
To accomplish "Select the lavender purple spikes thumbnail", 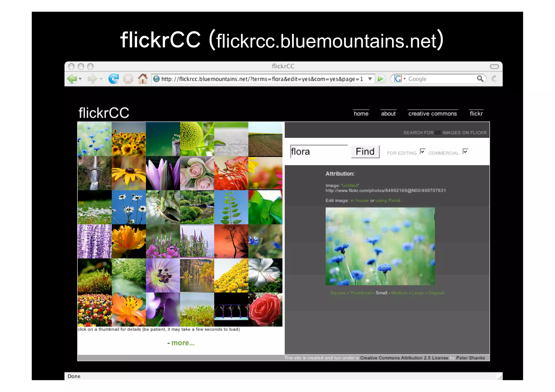I will [x=95, y=241].
